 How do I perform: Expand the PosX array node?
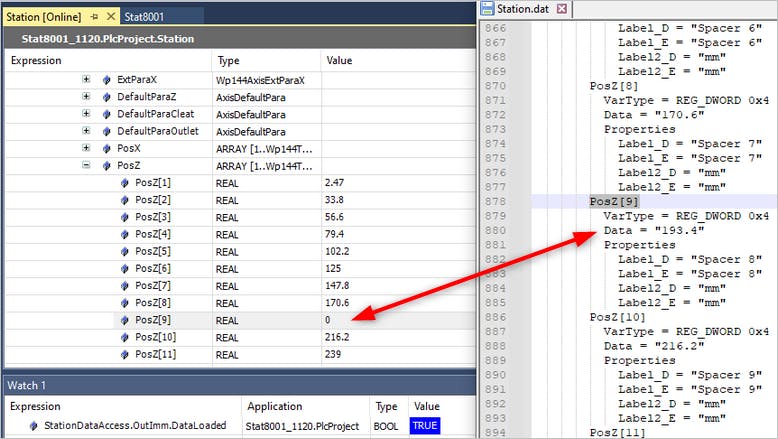86,148
